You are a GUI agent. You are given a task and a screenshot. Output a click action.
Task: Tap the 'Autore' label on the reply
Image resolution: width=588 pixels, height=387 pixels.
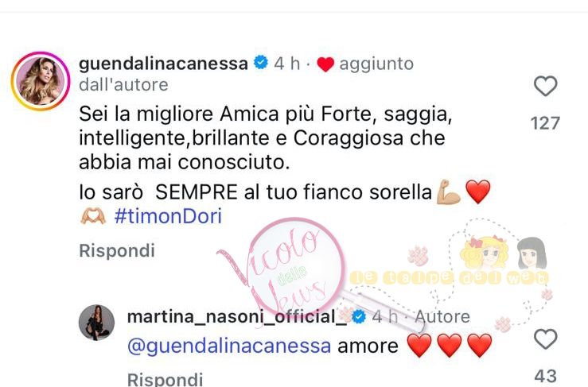coord(442,317)
